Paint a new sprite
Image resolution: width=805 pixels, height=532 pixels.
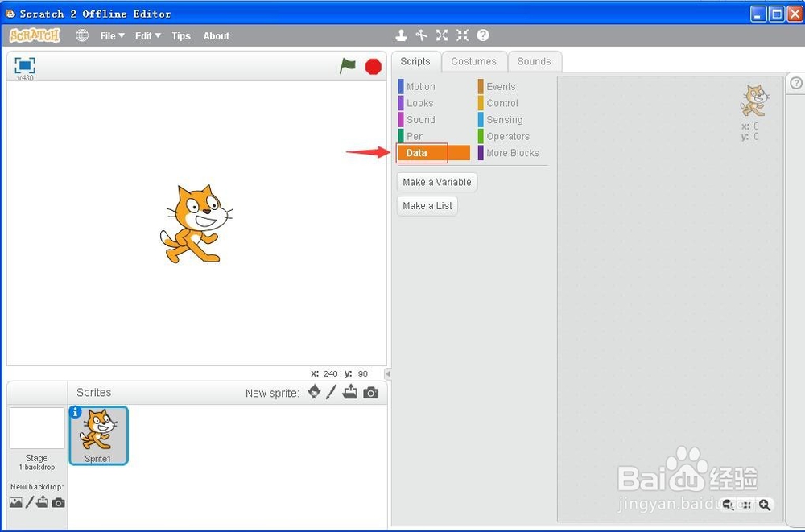pos(332,392)
